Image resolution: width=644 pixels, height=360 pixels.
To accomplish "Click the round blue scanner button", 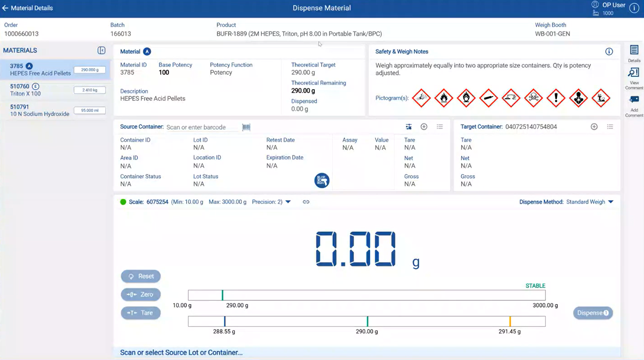I will [x=322, y=181].
